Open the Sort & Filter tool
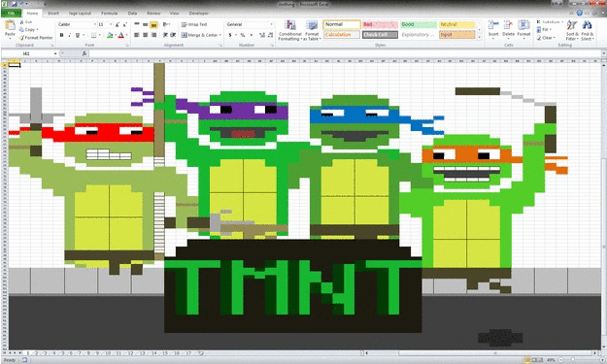The image size is (607, 364). point(572,30)
